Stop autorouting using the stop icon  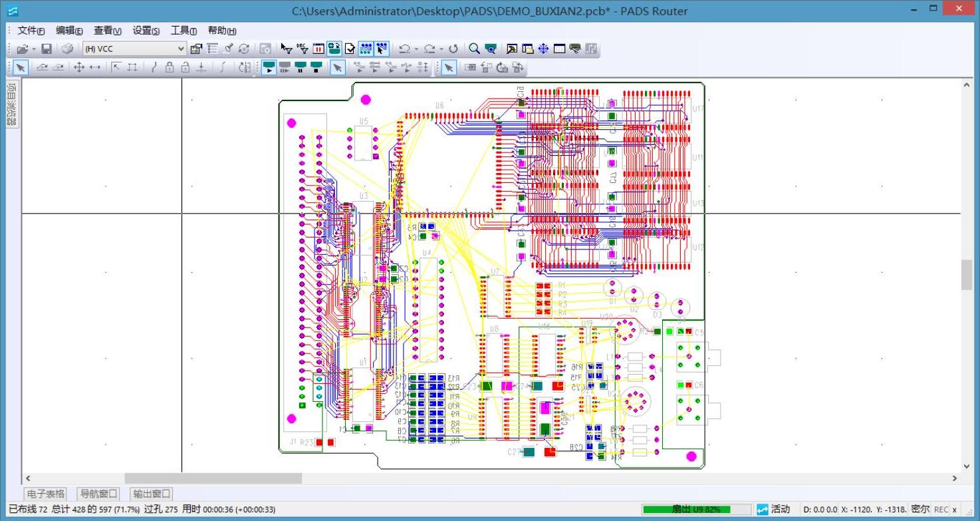click(316, 67)
